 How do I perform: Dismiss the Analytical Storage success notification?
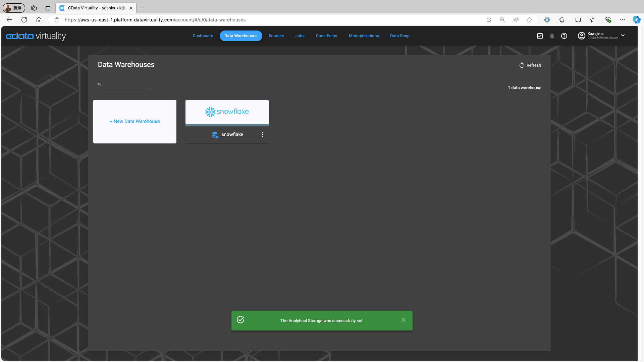point(404,320)
